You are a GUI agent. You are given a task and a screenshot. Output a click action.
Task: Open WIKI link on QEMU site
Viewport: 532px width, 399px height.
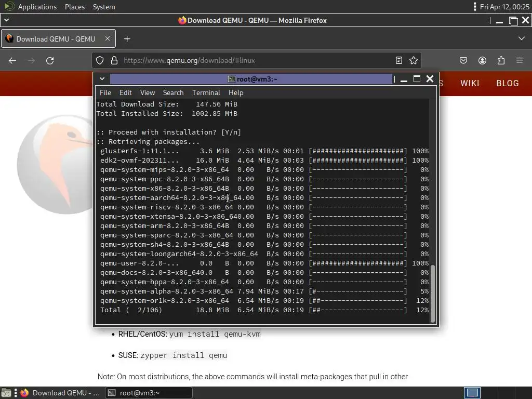pos(470,84)
